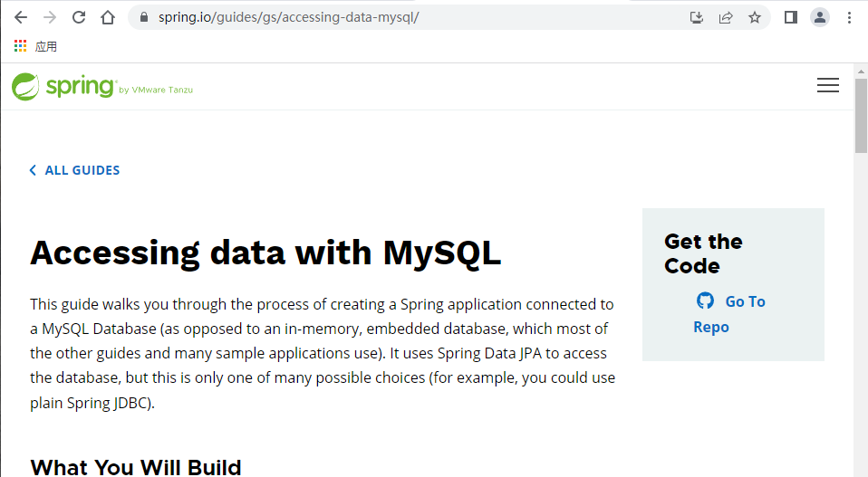868x477 pixels.
Task: Click the lock site info icon
Action: (x=143, y=17)
